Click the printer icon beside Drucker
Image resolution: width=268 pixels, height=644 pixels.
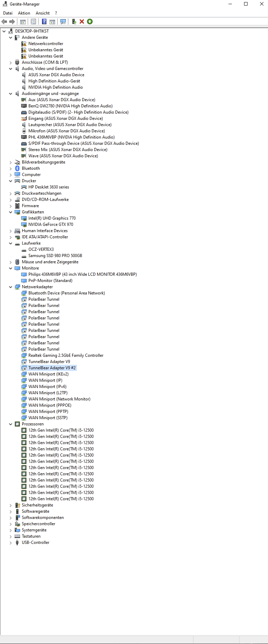pos(17,181)
